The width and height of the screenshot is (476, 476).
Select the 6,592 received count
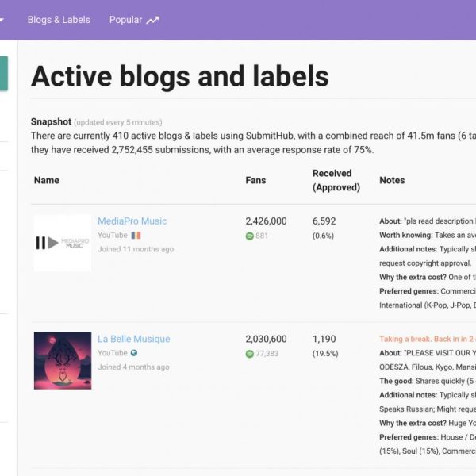pos(324,221)
